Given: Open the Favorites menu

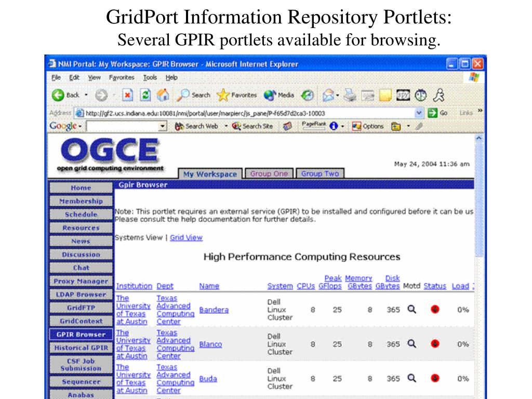Looking at the screenshot, I should pos(122,78).
